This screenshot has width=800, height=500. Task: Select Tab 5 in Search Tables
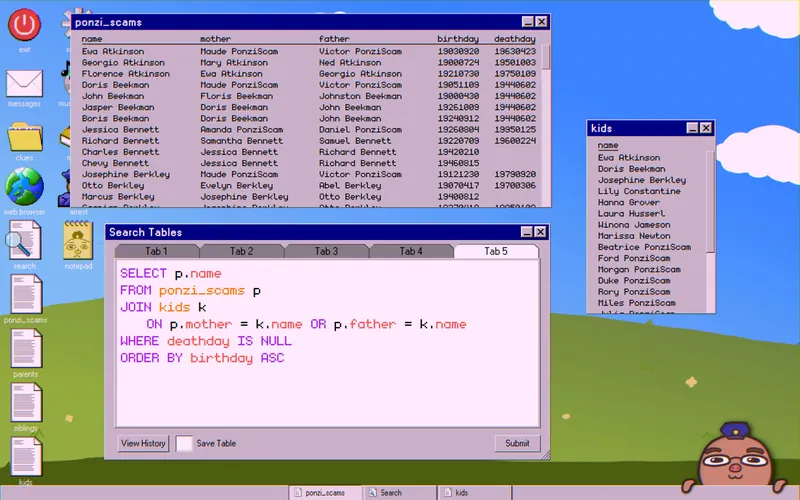(496, 251)
